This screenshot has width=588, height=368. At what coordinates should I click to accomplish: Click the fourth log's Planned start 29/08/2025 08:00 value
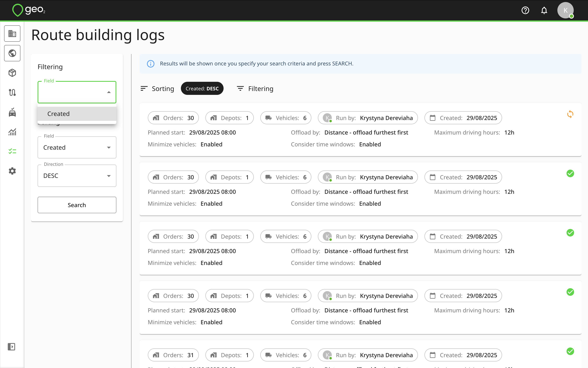[x=213, y=311]
